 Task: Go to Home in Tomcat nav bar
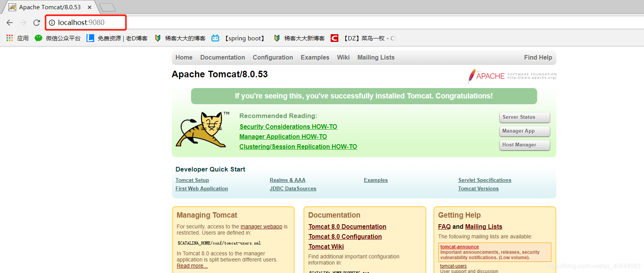(x=184, y=57)
